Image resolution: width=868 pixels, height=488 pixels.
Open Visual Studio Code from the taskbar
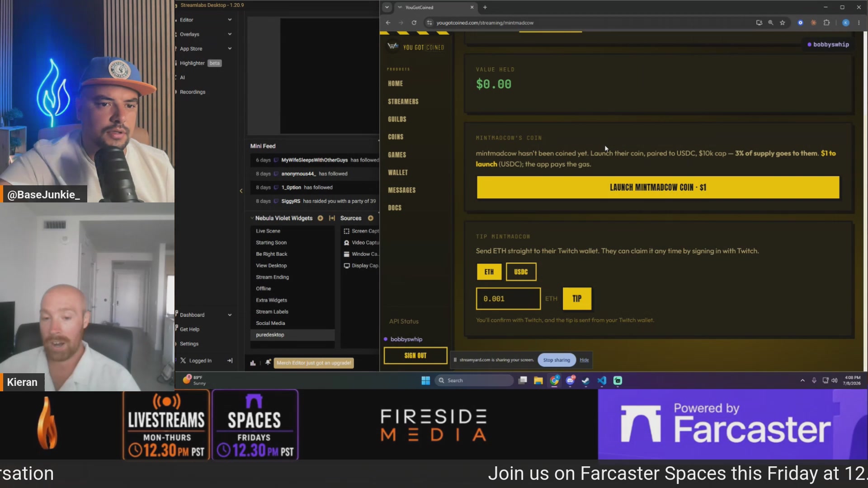602,380
